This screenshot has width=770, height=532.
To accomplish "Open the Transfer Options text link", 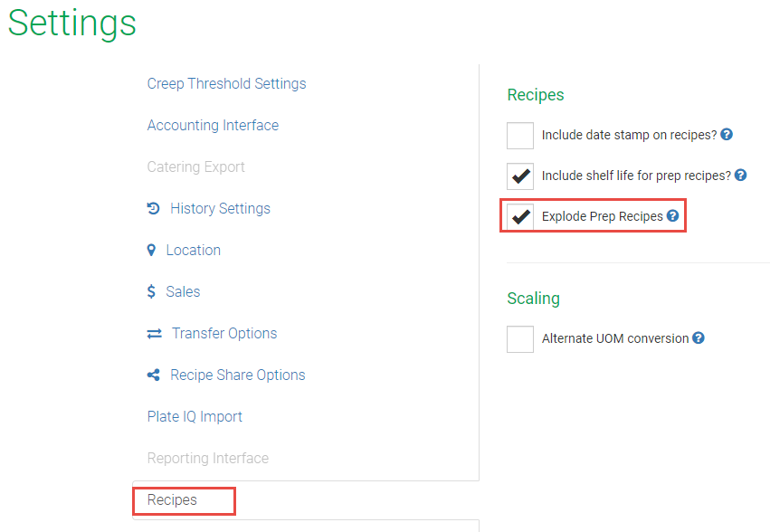I will [224, 333].
